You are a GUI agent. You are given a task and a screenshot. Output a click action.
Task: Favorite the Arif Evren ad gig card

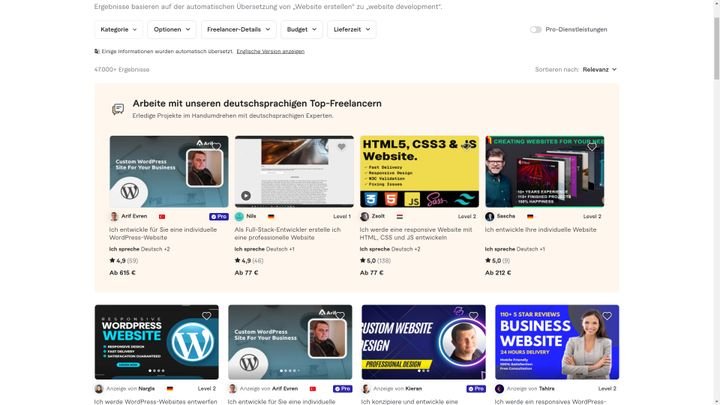point(340,316)
